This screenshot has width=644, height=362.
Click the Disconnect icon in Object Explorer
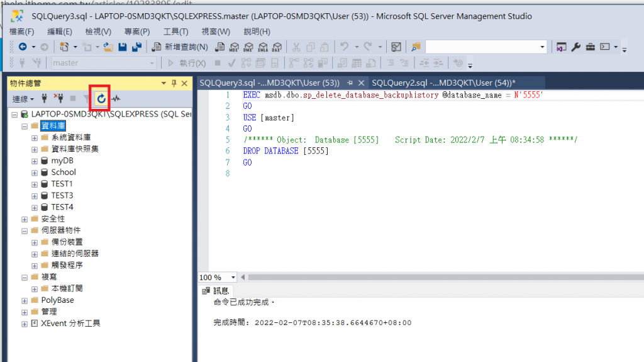pyautogui.click(x=58, y=98)
